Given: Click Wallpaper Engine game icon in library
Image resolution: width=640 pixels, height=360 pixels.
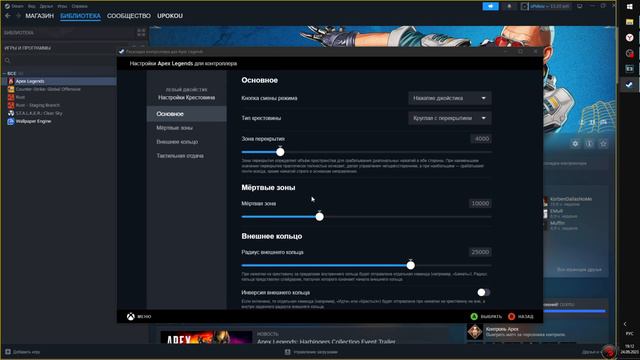Looking at the screenshot, I should point(11,121).
